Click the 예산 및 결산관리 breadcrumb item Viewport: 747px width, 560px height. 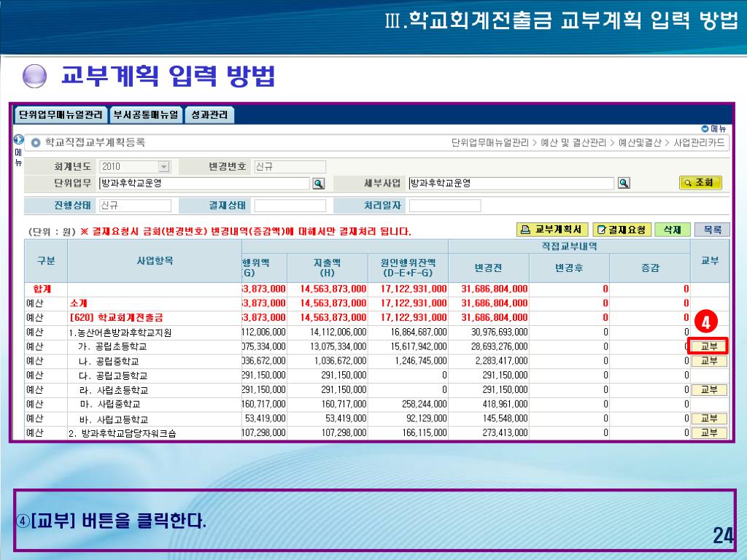coord(573,143)
